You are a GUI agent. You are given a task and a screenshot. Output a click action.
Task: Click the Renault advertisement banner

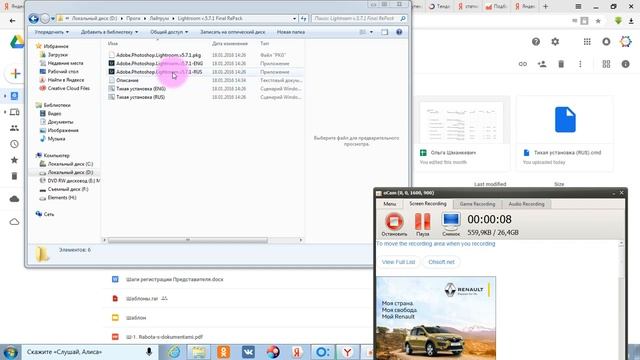click(x=436, y=318)
